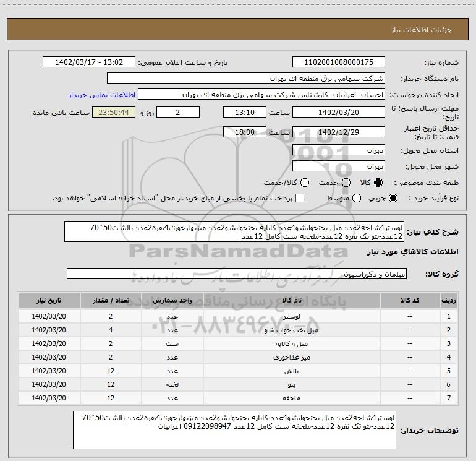This screenshot has width=476, height=461.
Task: Click the جزئیات اطلاعات نیاز header title
Action: (422, 30)
